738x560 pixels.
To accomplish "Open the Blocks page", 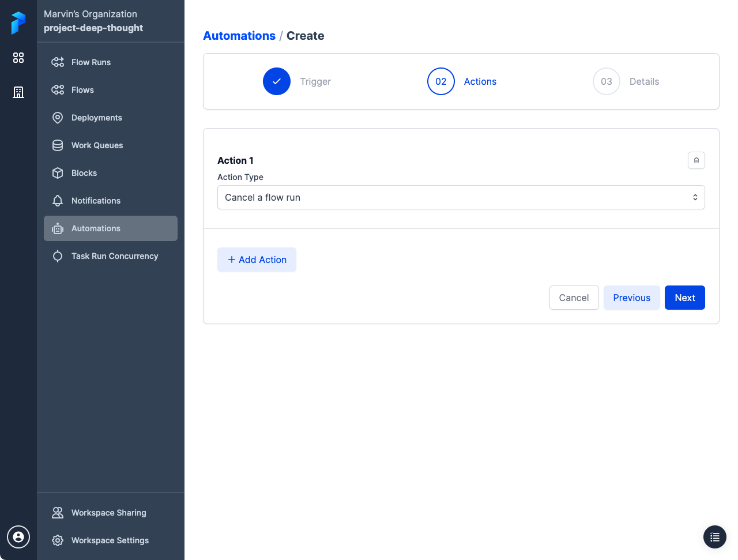I will (x=111, y=173).
